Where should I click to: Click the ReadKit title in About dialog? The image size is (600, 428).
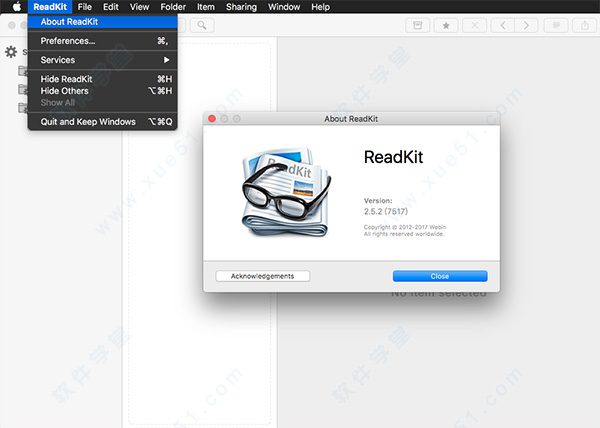point(393,157)
